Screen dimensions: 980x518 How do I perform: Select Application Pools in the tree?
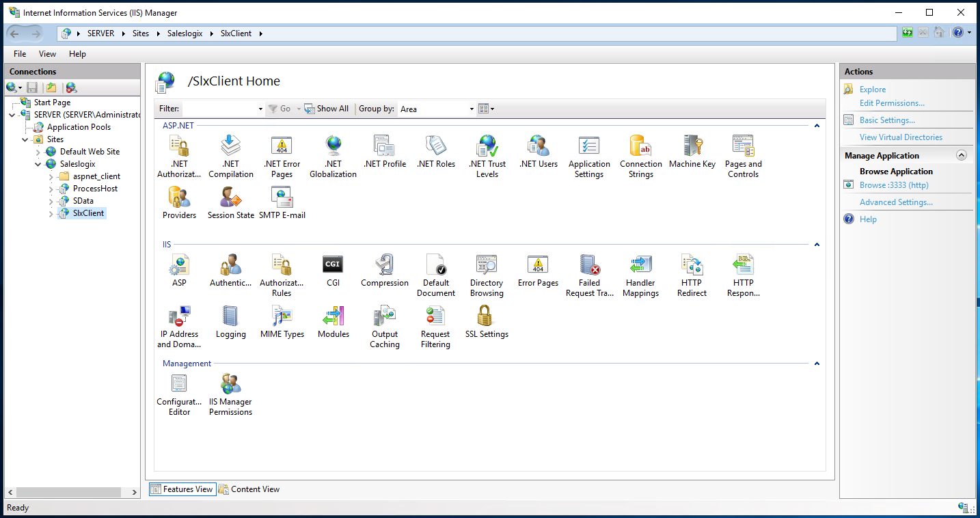pos(79,127)
